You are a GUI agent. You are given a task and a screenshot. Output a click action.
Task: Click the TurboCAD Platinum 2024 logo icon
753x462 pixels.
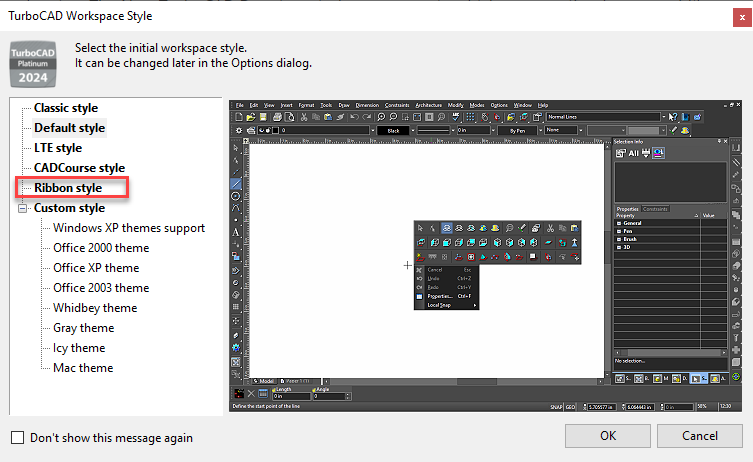(x=33, y=64)
